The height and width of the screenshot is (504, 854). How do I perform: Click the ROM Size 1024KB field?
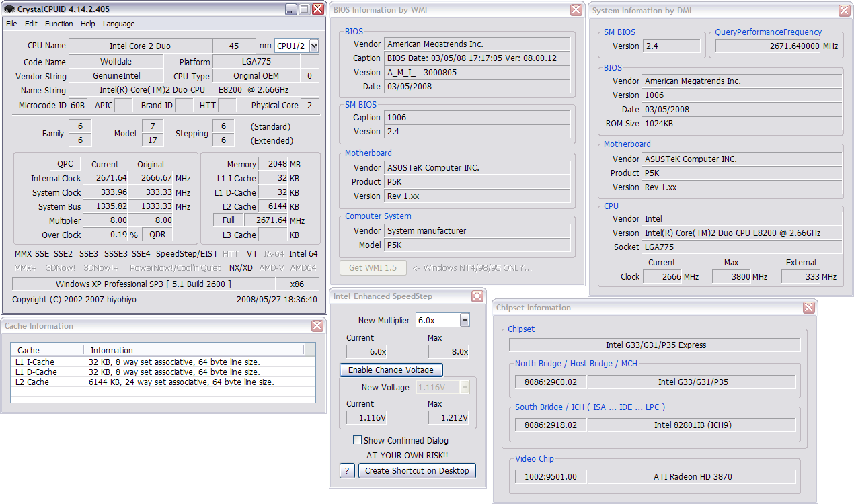coord(742,124)
